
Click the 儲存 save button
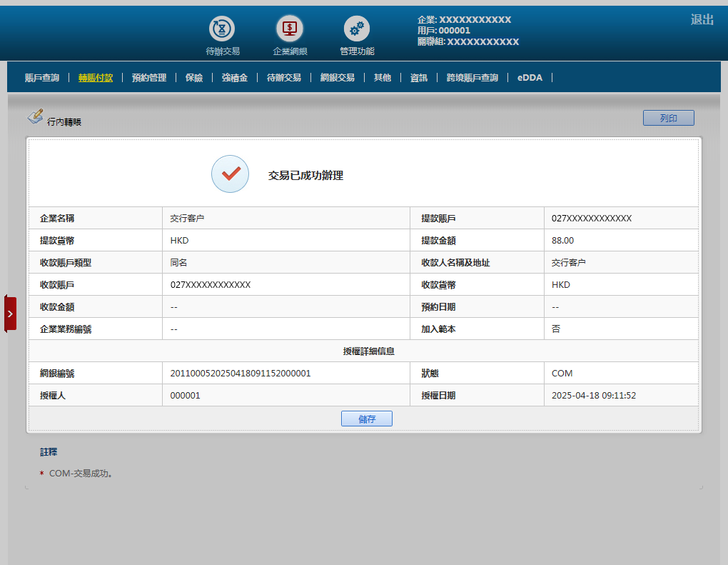coord(367,419)
